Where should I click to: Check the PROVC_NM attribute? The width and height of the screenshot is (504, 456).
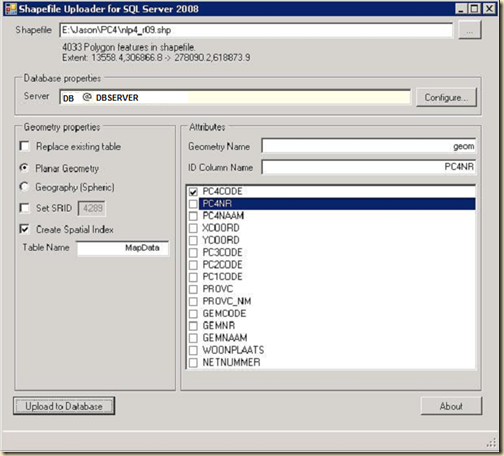(x=193, y=301)
